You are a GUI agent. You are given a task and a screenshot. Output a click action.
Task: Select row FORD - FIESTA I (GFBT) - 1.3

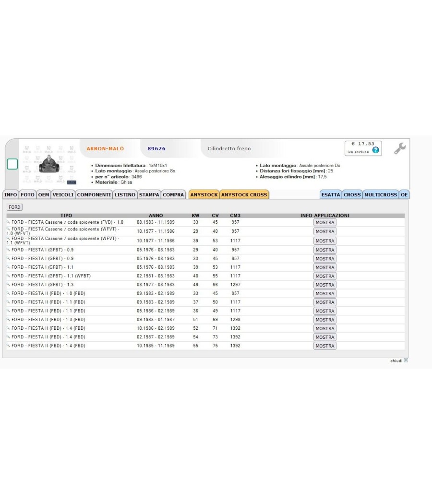pos(205,285)
